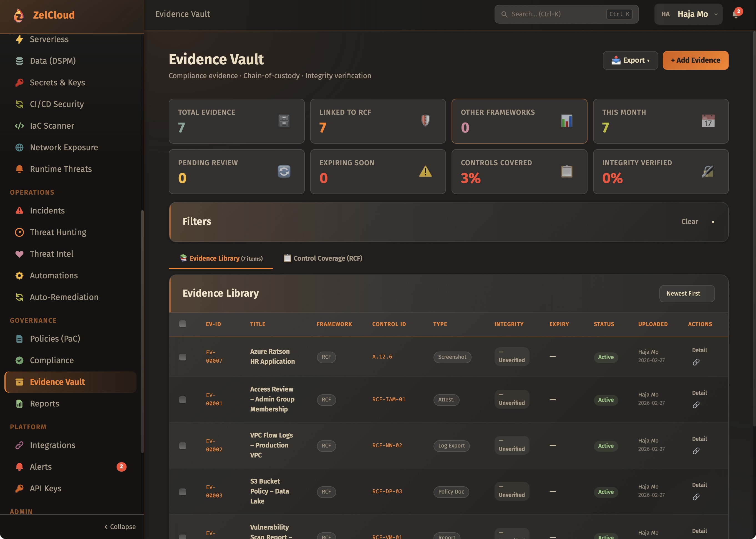The image size is (756, 539).
Task: Open the Newest First sort dropdown
Action: pyautogui.click(x=687, y=293)
